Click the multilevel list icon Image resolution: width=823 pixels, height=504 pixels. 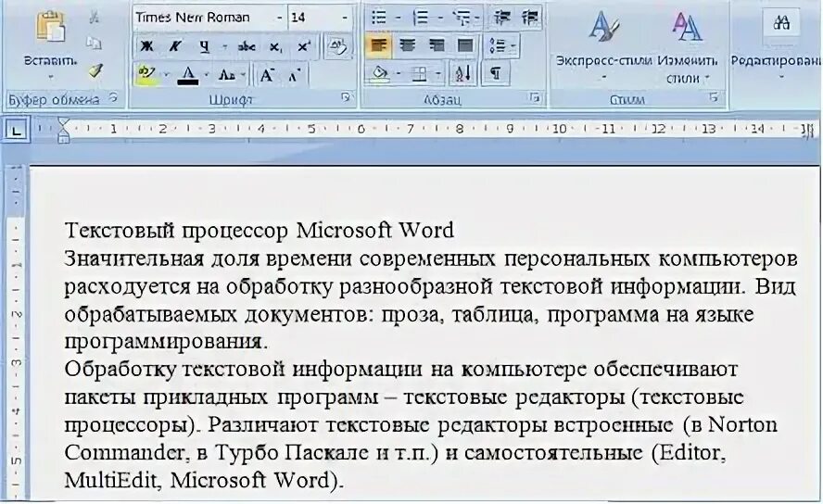coord(462,19)
